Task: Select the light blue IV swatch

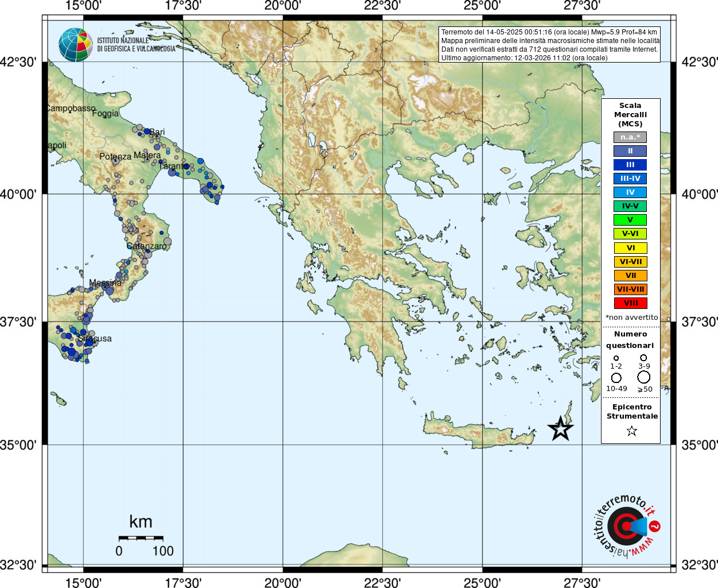Action: [630, 192]
